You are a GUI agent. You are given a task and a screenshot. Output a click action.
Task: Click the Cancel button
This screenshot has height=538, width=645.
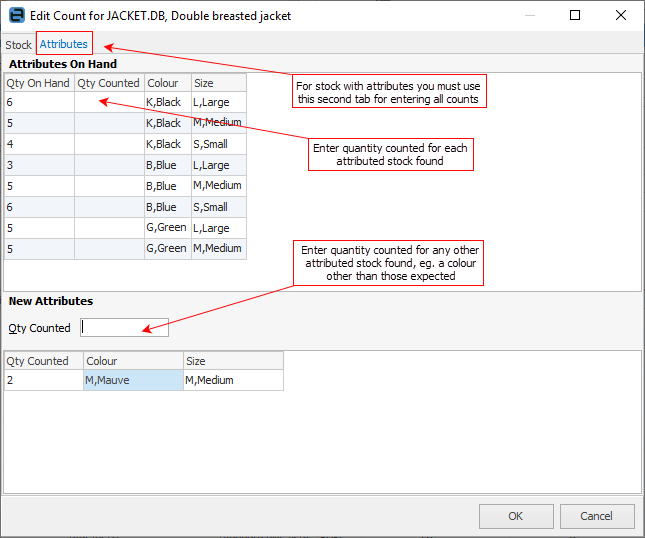pyautogui.click(x=597, y=516)
